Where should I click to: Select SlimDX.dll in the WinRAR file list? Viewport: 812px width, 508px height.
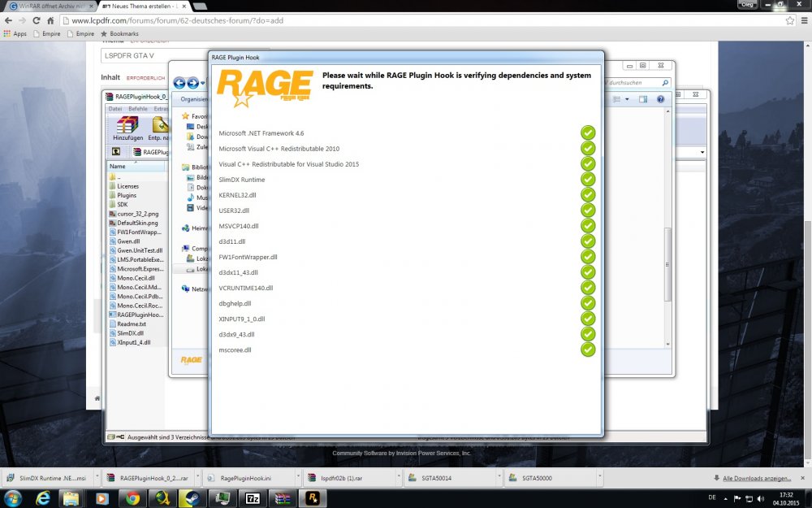(130, 333)
